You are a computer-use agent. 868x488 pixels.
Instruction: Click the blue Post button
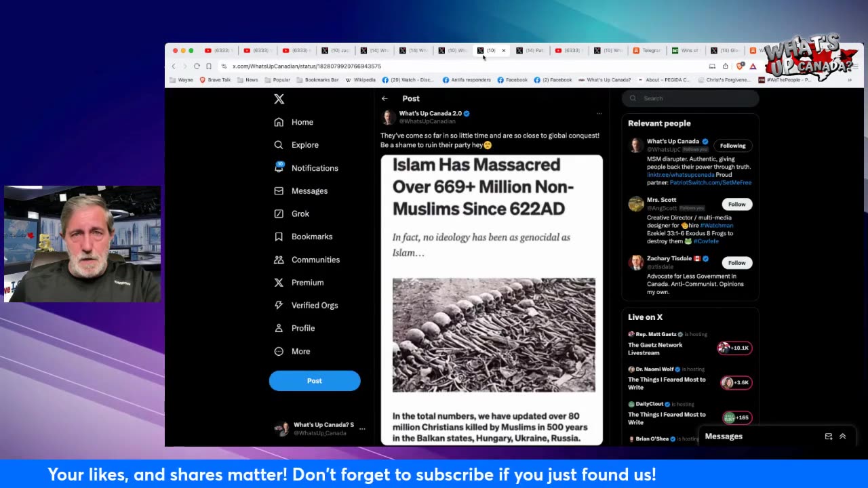pos(315,381)
